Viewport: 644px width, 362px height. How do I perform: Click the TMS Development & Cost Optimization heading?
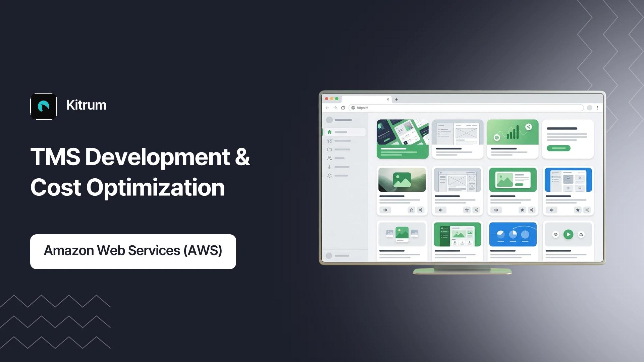(140, 172)
